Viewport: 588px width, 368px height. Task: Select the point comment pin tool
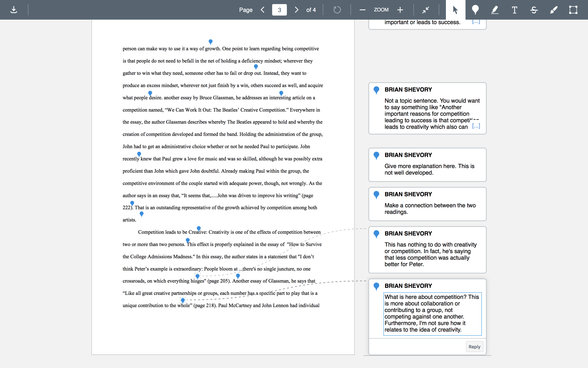(x=475, y=10)
